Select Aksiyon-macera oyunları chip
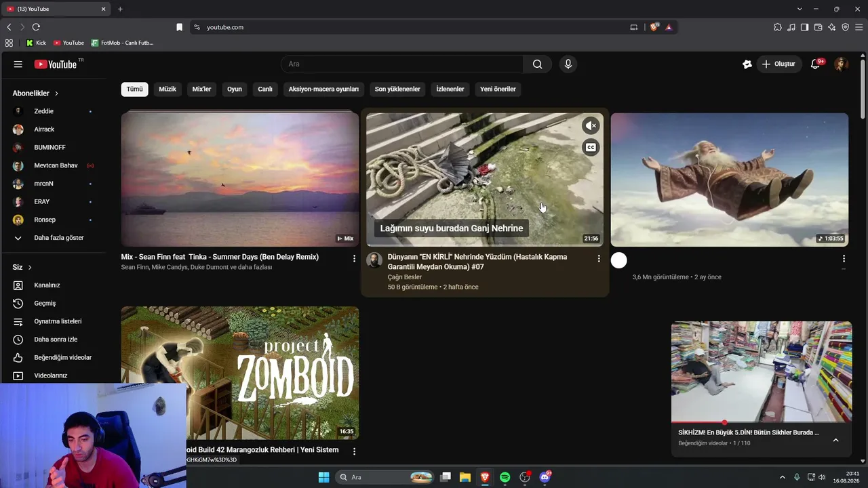 (323, 89)
